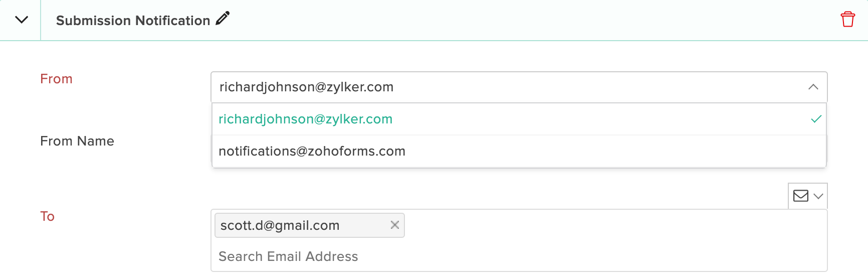Click the red To field label

pos(47,216)
